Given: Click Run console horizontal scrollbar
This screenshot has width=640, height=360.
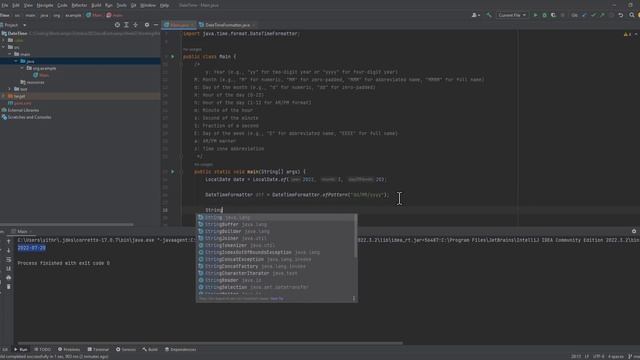Looking at the screenshot, I should (210, 343).
